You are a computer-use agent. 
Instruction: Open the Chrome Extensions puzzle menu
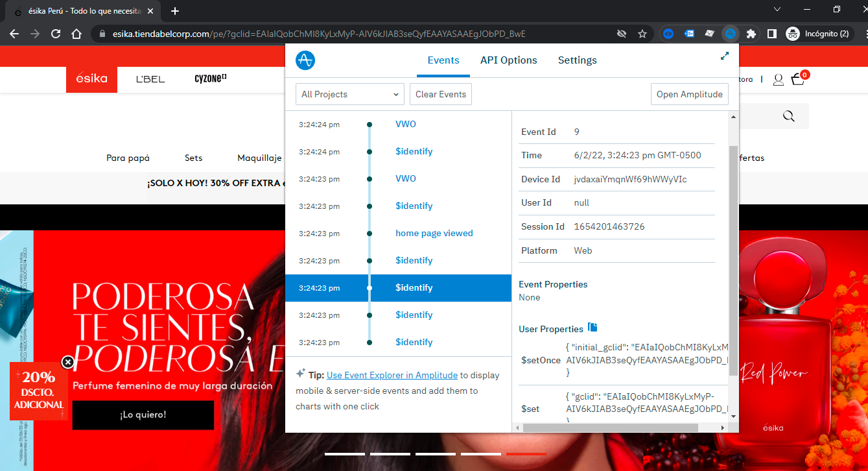click(751, 34)
